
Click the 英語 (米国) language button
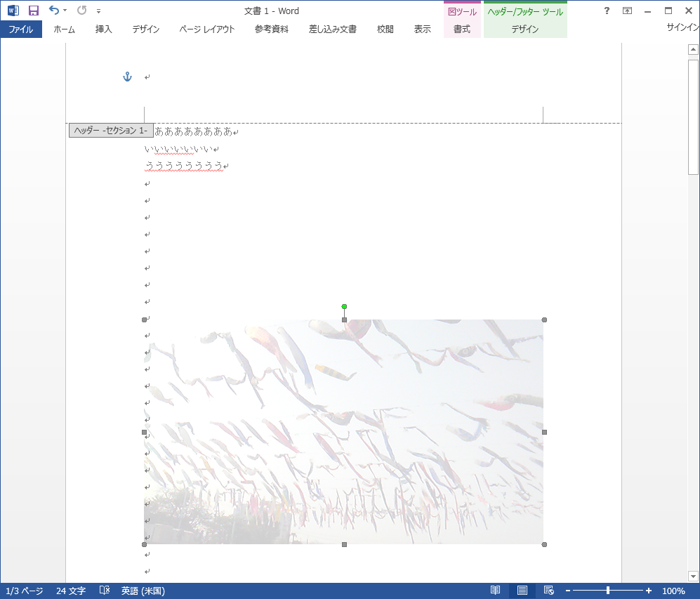143,591
